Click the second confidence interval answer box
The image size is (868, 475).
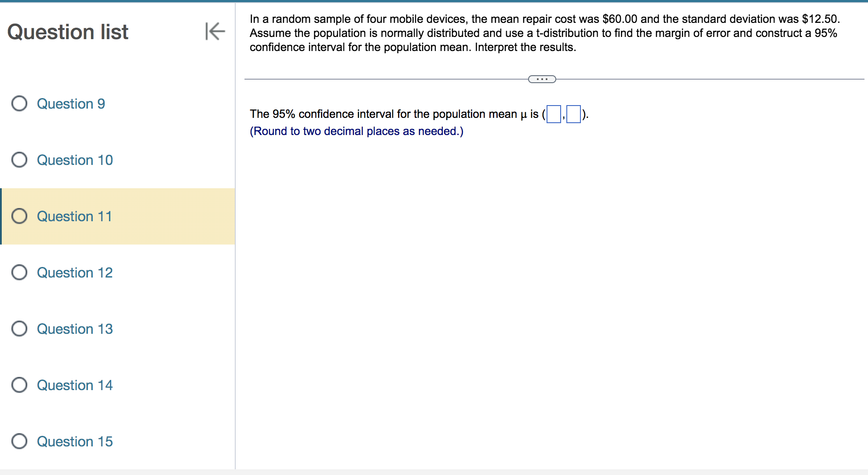click(x=574, y=114)
